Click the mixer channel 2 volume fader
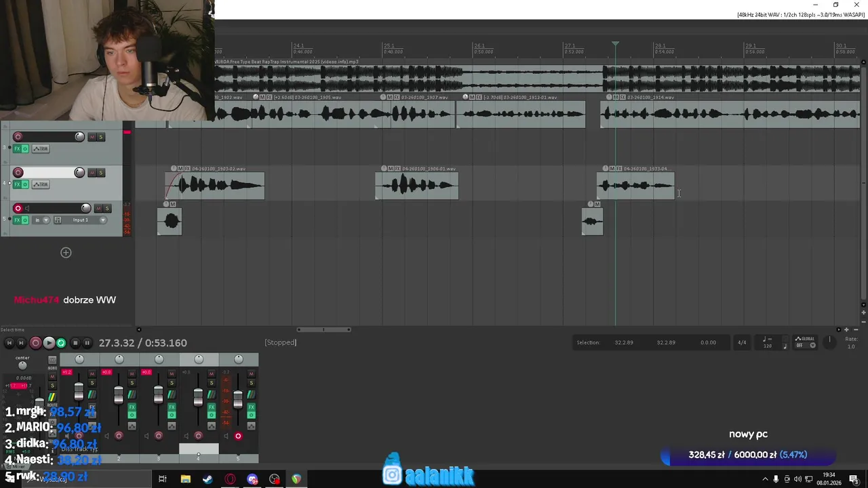 point(119,395)
